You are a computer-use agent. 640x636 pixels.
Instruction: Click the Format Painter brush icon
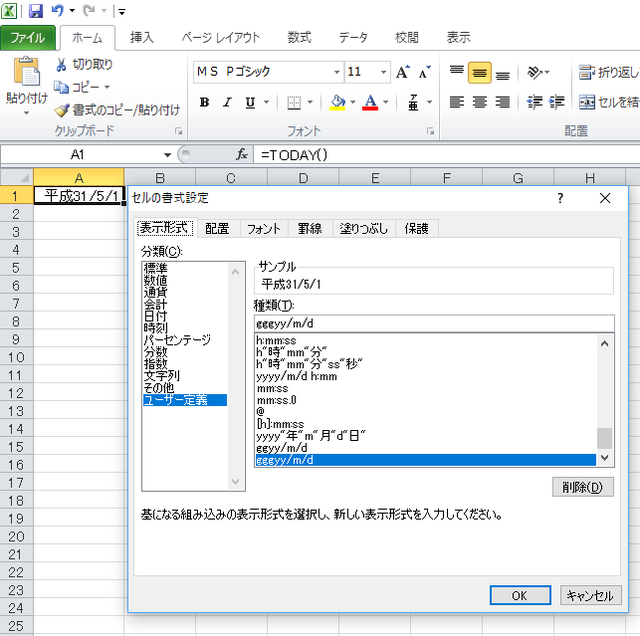[62, 109]
